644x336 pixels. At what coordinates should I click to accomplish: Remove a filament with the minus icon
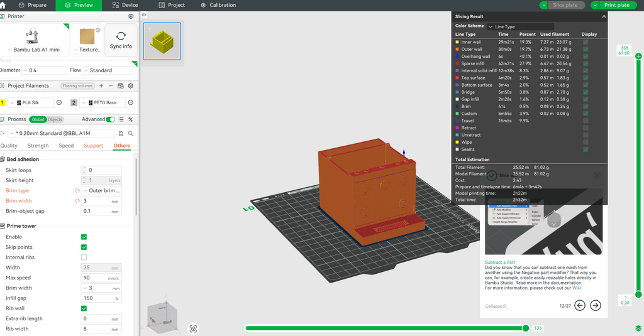[x=111, y=86]
